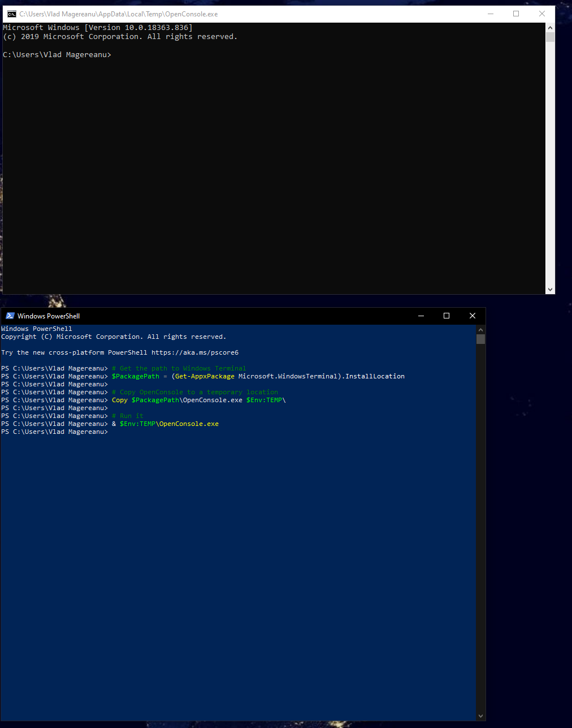Click the '# Copy OpenConsole to a temporary location' comment

click(195, 392)
